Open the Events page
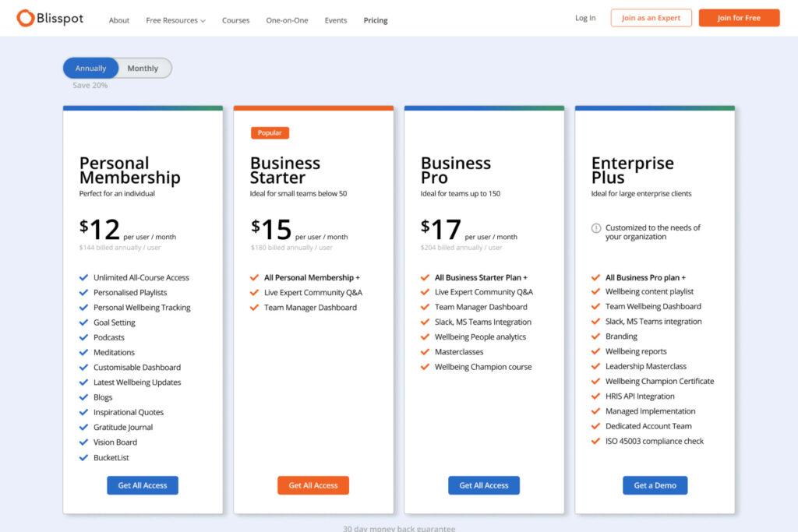Viewport: 798px width, 532px height. point(336,20)
